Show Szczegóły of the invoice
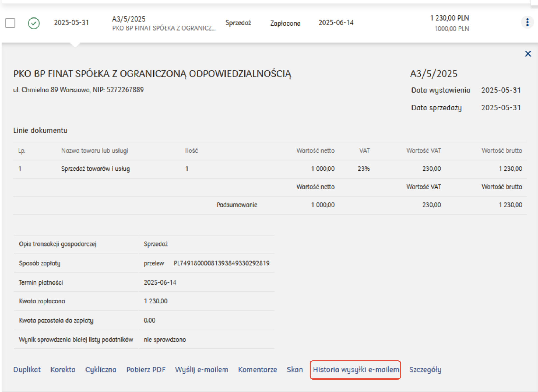 click(425, 370)
